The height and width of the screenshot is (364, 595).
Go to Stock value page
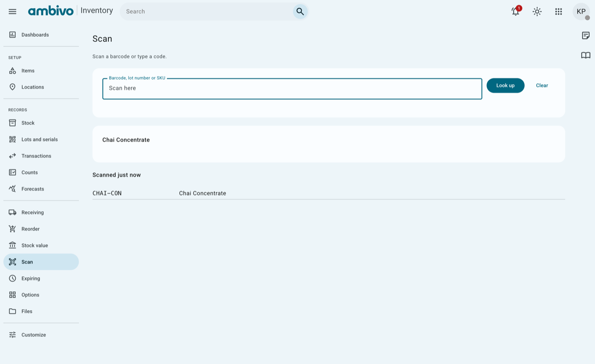(41, 245)
